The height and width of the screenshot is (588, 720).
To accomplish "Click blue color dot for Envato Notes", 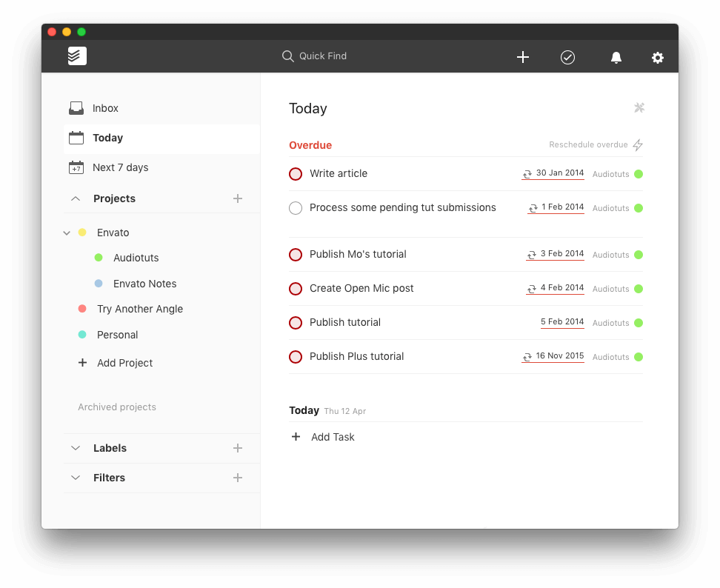I will pos(99,283).
